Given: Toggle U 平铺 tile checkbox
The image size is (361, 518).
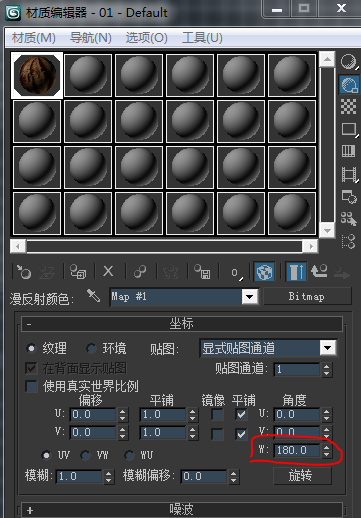Looking at the screenshot, I should click(241, 415).
